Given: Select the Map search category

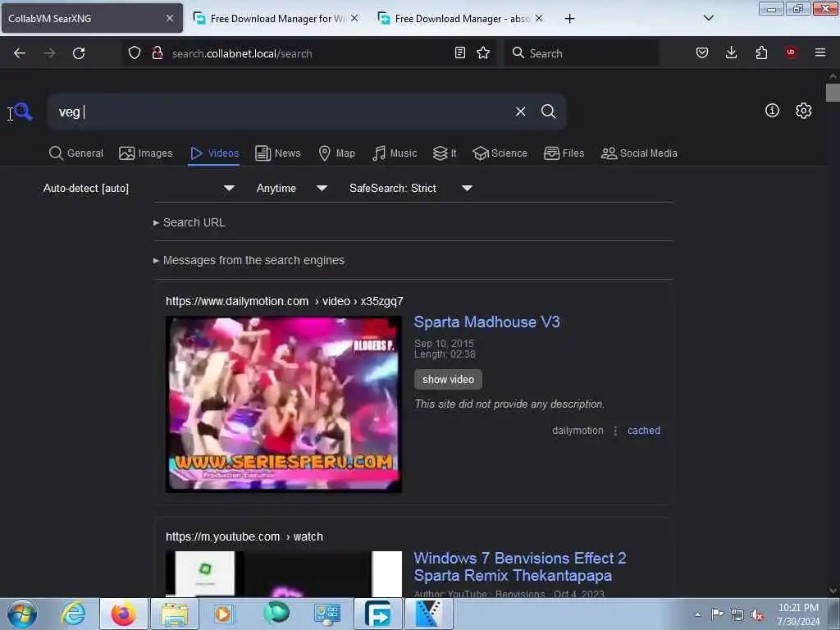Looking at the screenshot, I should coord(336,153).
